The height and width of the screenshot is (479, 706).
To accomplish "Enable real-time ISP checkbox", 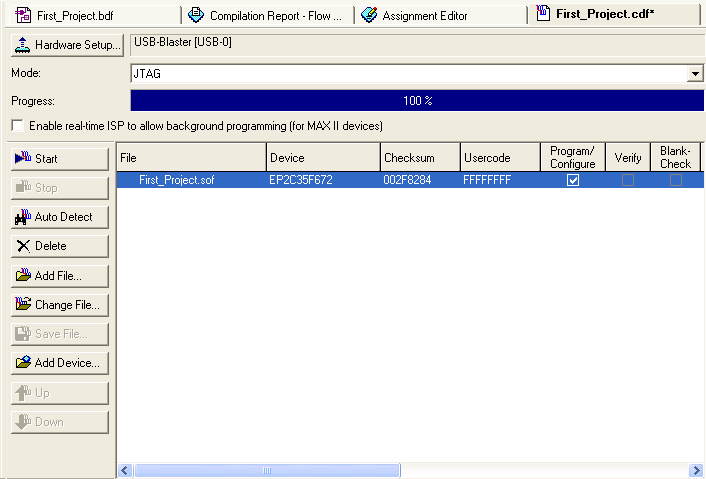I will coord(18,126).
